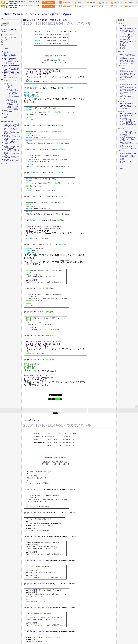Open ザ・クエスト under 企画集
Screen dimensions: 138x644
10,112
